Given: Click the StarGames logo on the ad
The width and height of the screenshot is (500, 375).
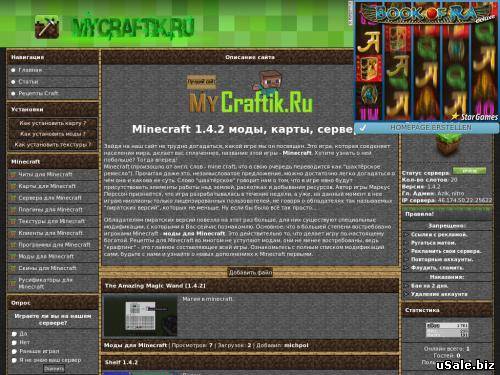Looking at the screenshot, I should pos(475,116).
